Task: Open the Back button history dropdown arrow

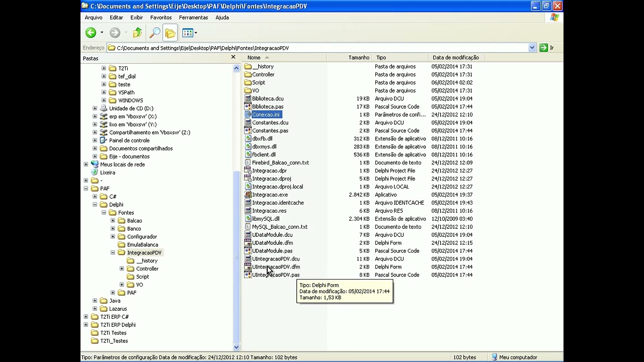Action: pyautogui.click(x=102, y=33)
